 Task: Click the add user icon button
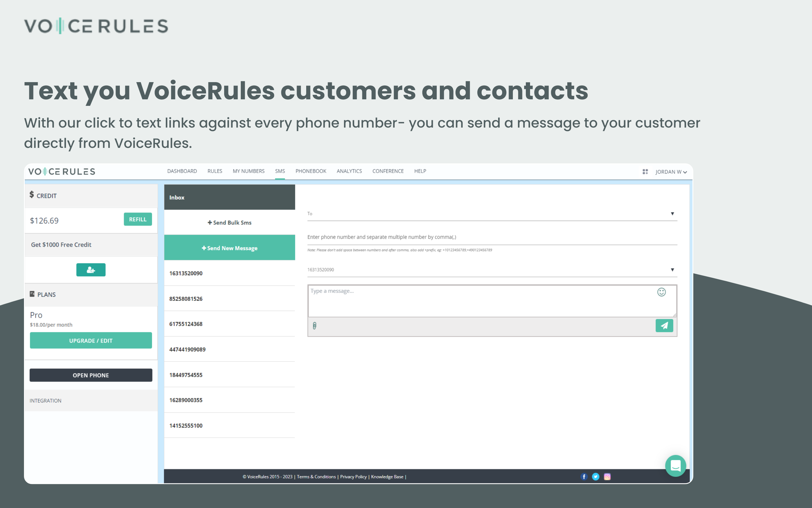pos(91,270)
